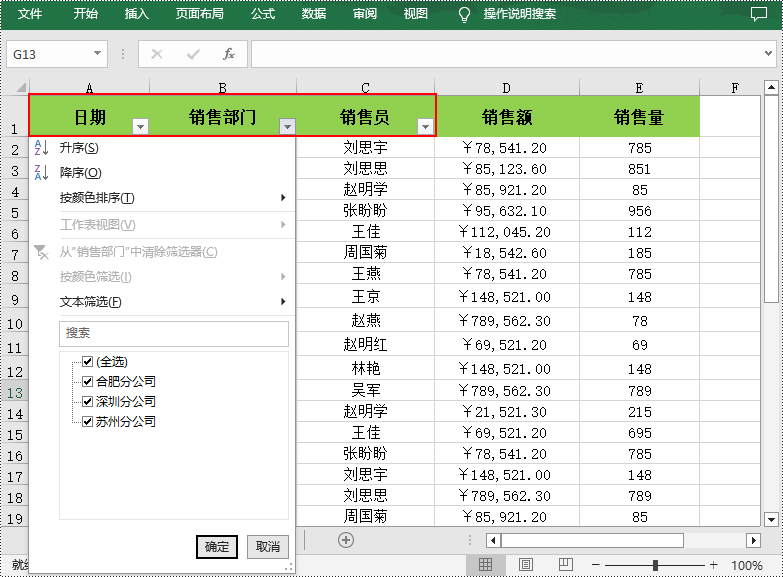Expand the Name Box dropdown arrow
The width and height of the screenshot is (783, 577).
(97, 53)
